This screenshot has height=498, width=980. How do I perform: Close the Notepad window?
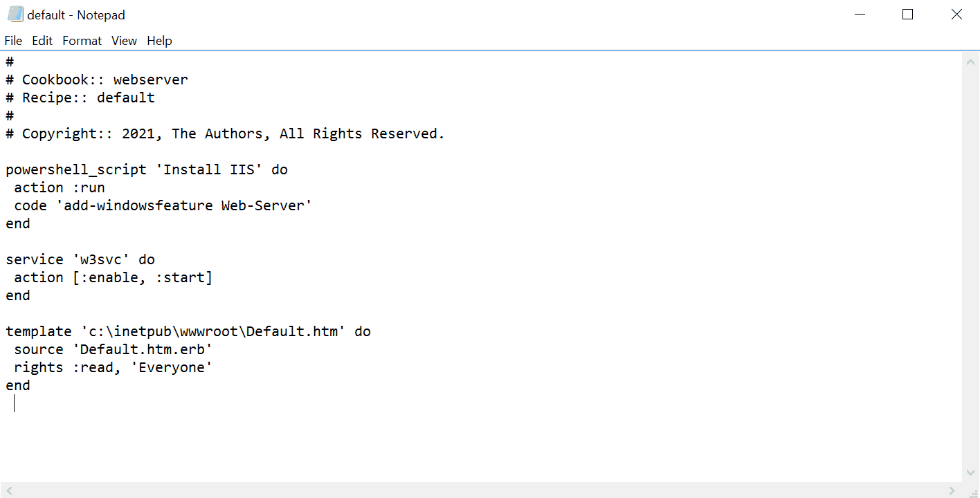(956, 15)
